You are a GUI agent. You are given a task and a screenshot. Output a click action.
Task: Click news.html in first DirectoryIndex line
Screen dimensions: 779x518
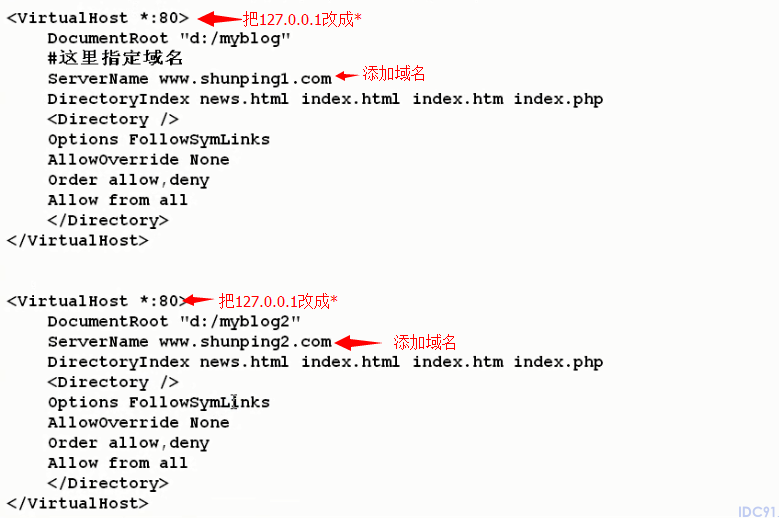click(244, 99)
